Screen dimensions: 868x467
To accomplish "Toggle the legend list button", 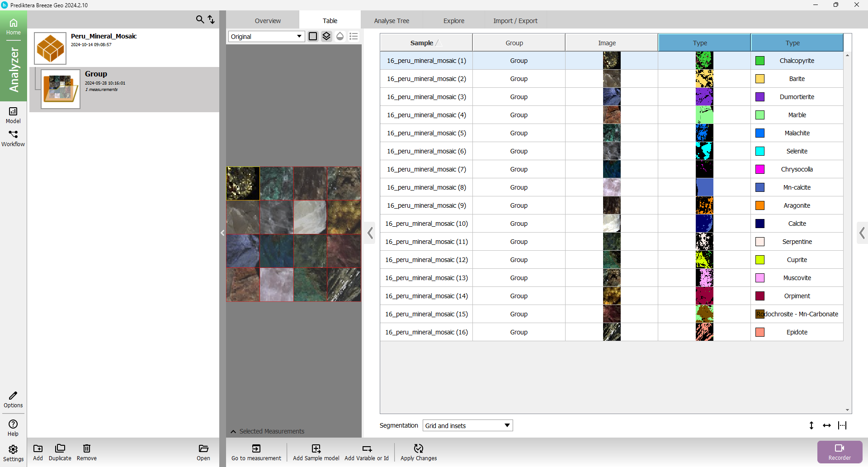I will [x=354, y=36].
